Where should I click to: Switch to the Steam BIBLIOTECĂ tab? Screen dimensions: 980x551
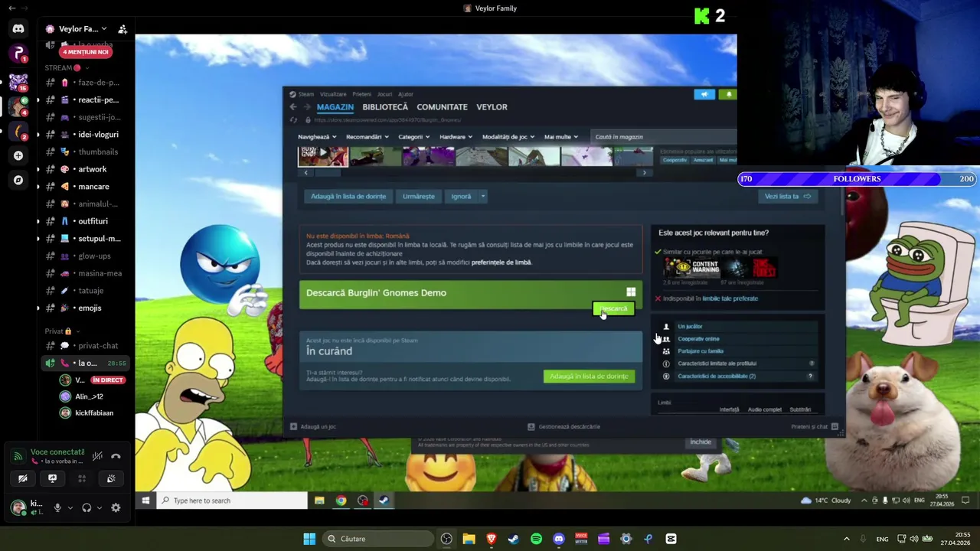pos(385,107)
